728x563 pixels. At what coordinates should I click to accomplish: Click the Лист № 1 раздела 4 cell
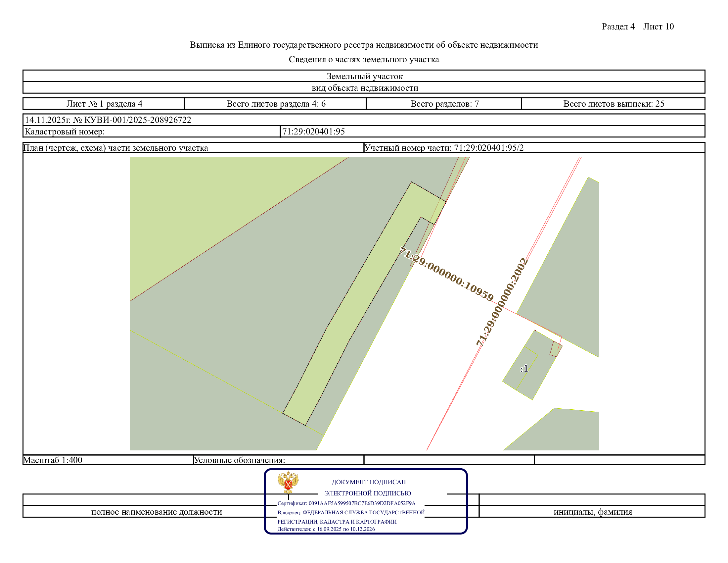[104, 104]
